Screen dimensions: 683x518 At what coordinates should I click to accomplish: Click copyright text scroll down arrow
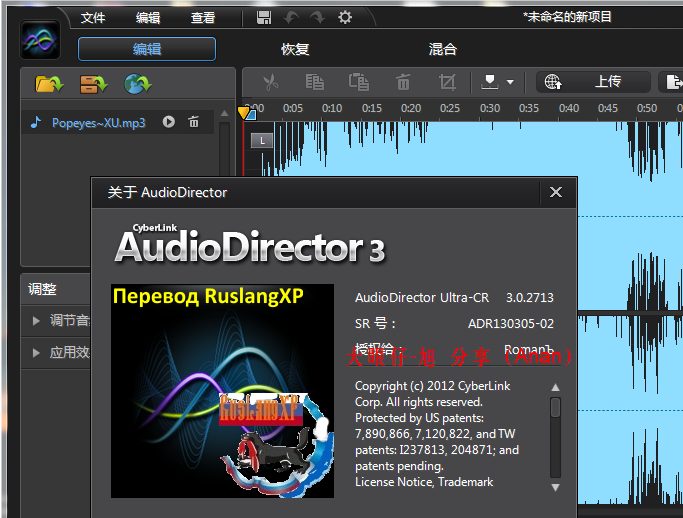coord(555,488)
